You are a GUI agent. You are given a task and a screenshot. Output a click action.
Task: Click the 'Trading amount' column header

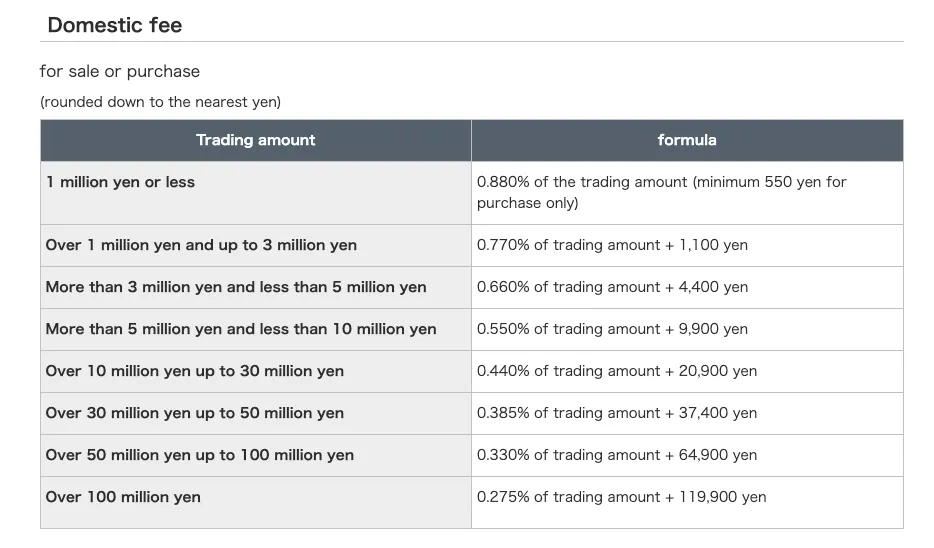click(x=256, y=140)
